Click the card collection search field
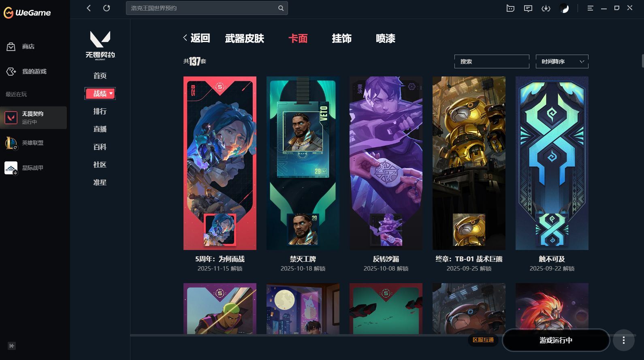The width and height of the screenshot is (644, 360). pos(492,61)
